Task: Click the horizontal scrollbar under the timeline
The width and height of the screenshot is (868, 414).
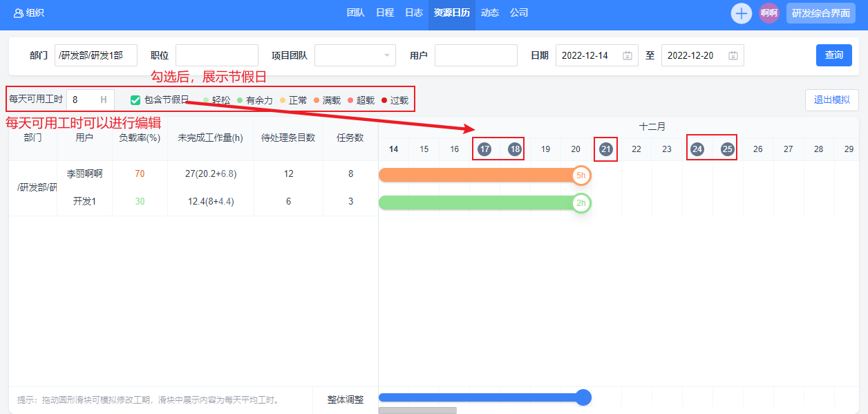Action: (x=417, y=411)
